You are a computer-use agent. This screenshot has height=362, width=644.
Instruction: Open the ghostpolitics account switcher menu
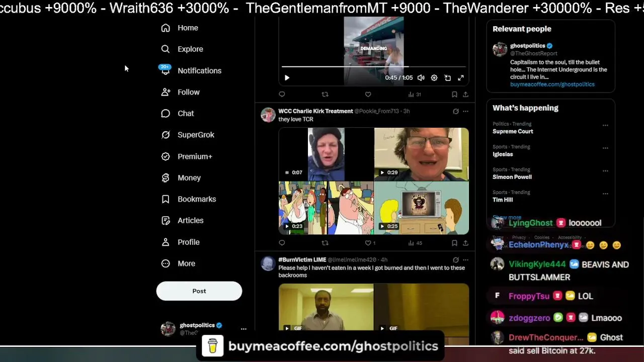tap(244, 329)
